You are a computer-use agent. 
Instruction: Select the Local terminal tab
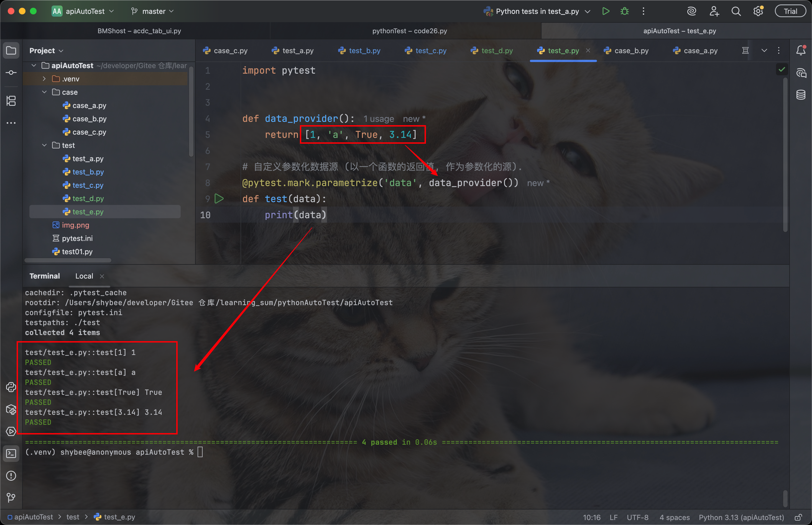click(x=84, y=276)
